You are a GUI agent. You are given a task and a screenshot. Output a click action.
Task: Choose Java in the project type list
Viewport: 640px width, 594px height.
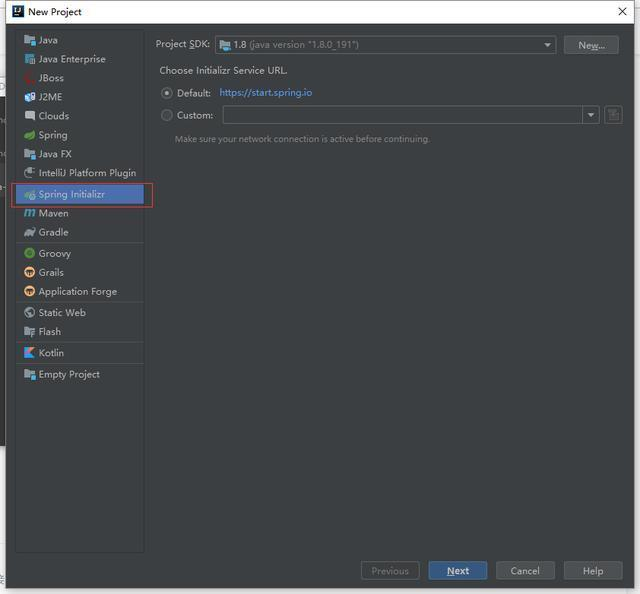tap(80, 40)
